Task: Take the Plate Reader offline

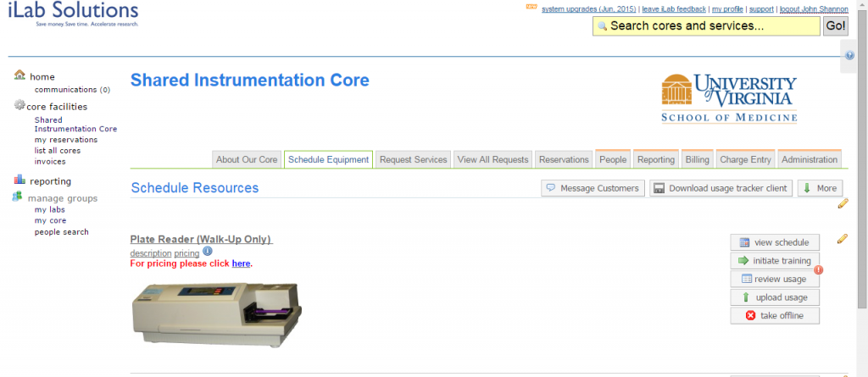Action: click(x=775, y=315)
